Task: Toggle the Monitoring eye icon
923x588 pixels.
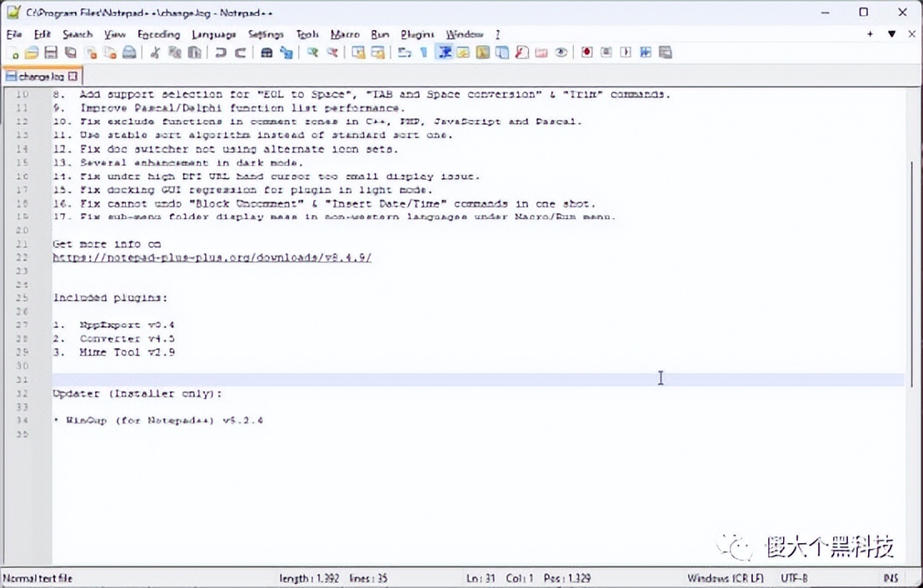Action: pyautogui.click(x=561, y=53)
